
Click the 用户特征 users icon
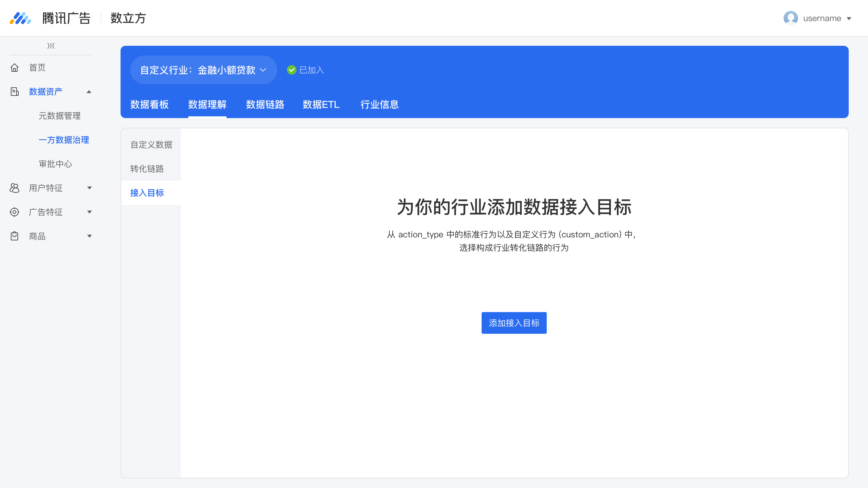[14, 188]
